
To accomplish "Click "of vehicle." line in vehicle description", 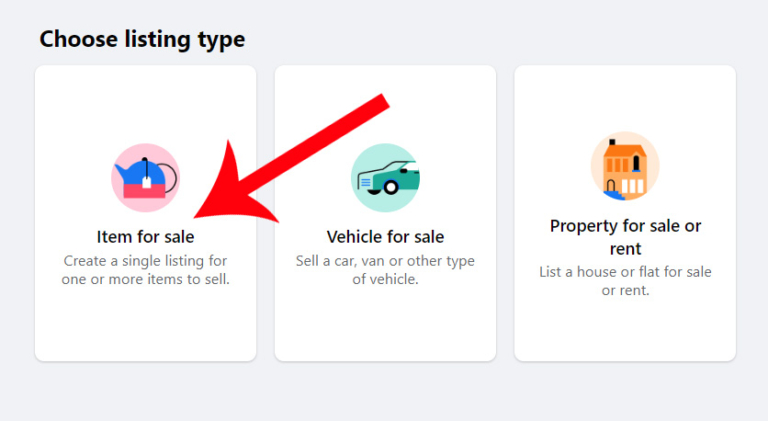I will click(385, 280).
